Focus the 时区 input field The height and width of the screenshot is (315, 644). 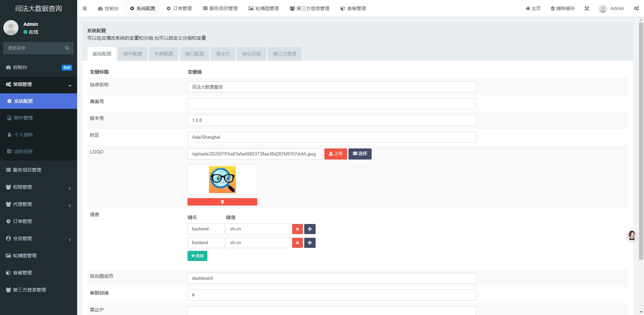[x=332, y=137]
